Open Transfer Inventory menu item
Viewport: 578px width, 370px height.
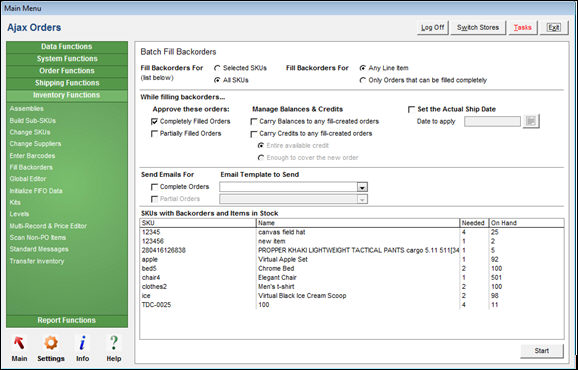[37, 261]
